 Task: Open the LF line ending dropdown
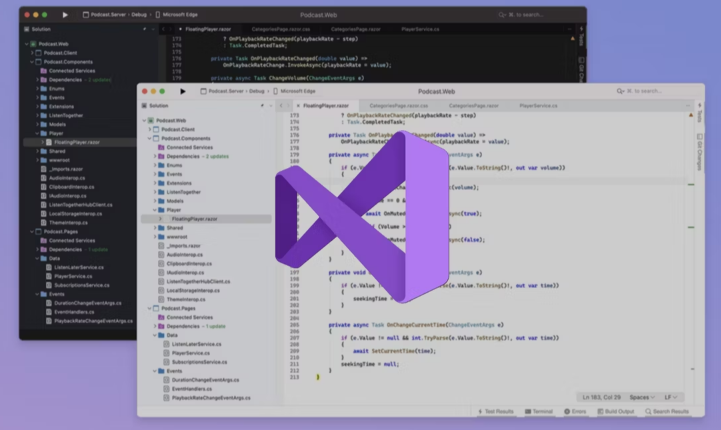click(670, 397)
